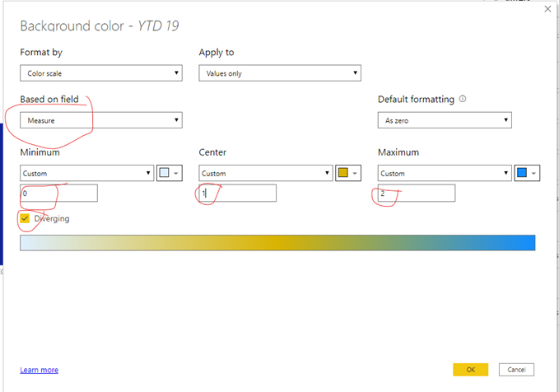
Task: Click the Cancel button
Action: pos(516,370)
